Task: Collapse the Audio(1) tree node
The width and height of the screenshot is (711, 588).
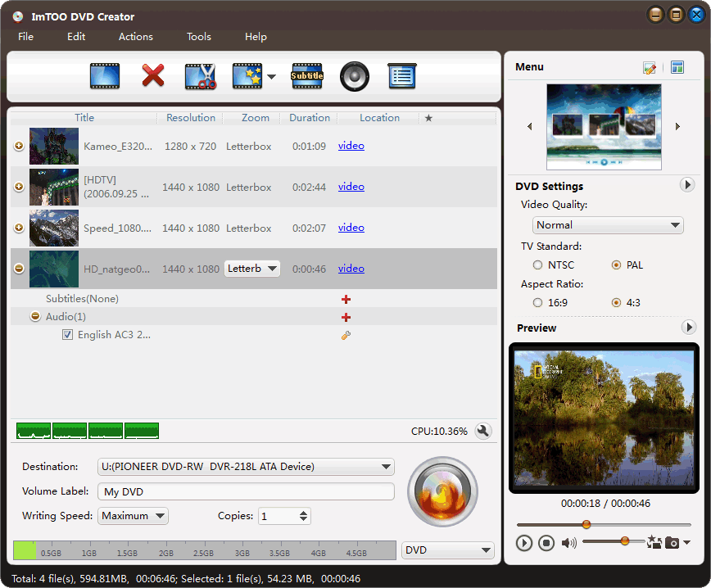Action: pos(35,316)
